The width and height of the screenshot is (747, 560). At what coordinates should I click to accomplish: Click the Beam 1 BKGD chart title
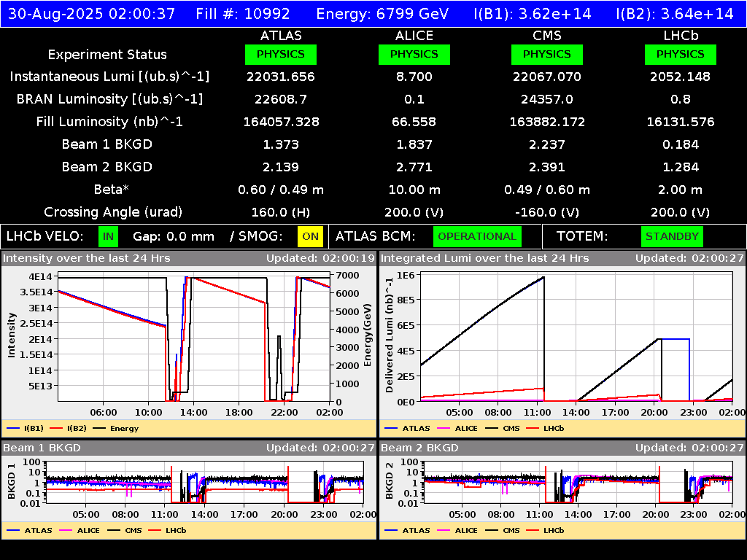coord(42,448)
